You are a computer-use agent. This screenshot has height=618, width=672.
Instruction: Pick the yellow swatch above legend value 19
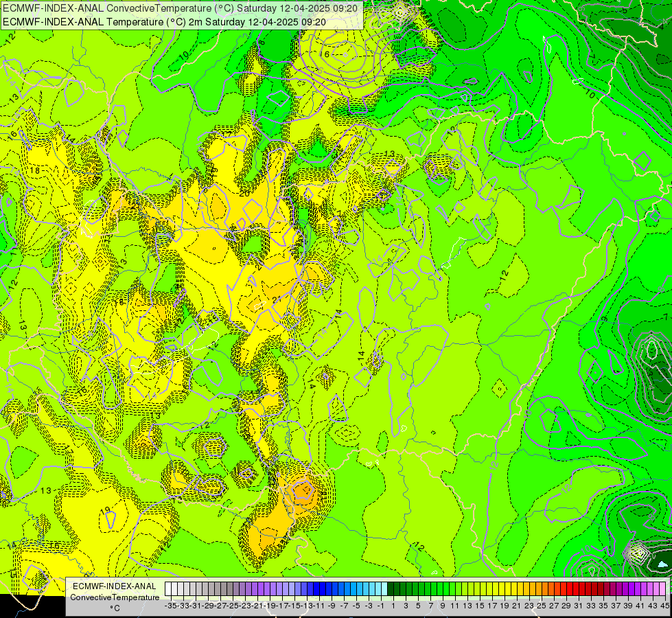[x=502, y=588]
